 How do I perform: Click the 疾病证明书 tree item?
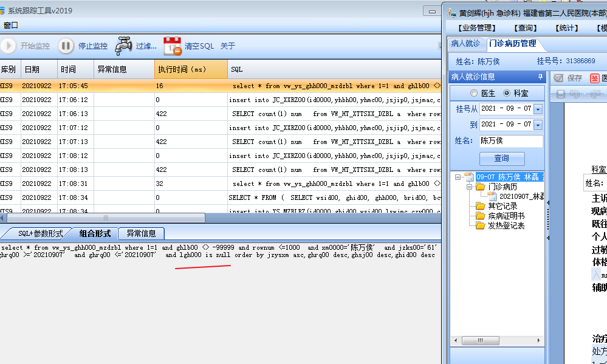tap(506, 216)
